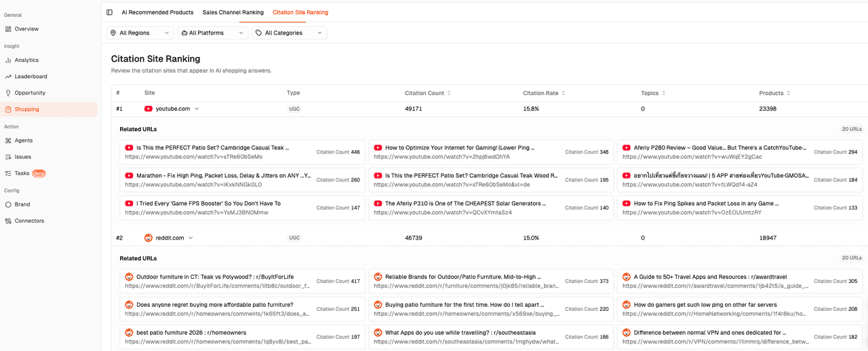The image size is (868, 351).
Task: Click the Tasks checklist icon
Action: pos(8,172)
